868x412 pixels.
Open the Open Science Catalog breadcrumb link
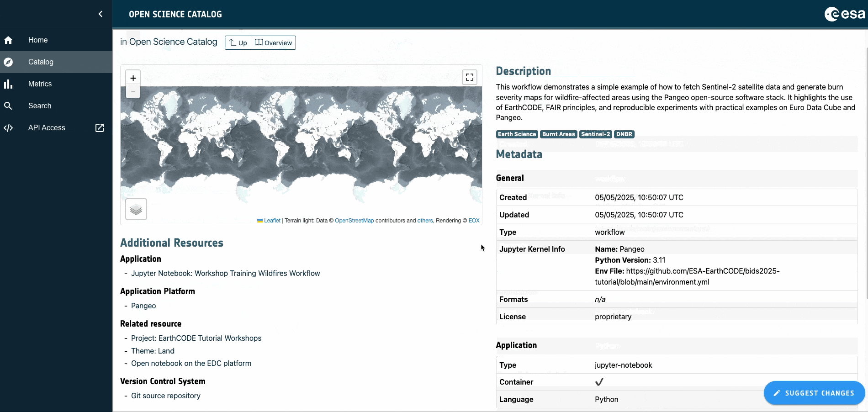(x=174, y=42)
